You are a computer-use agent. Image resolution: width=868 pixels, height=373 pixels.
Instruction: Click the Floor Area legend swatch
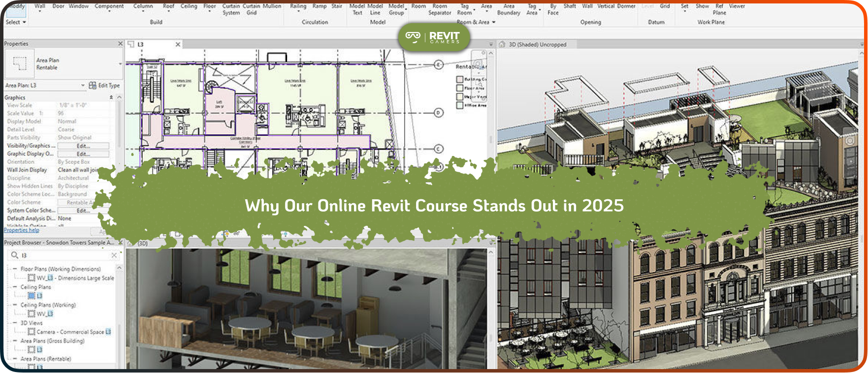point(460,88)
